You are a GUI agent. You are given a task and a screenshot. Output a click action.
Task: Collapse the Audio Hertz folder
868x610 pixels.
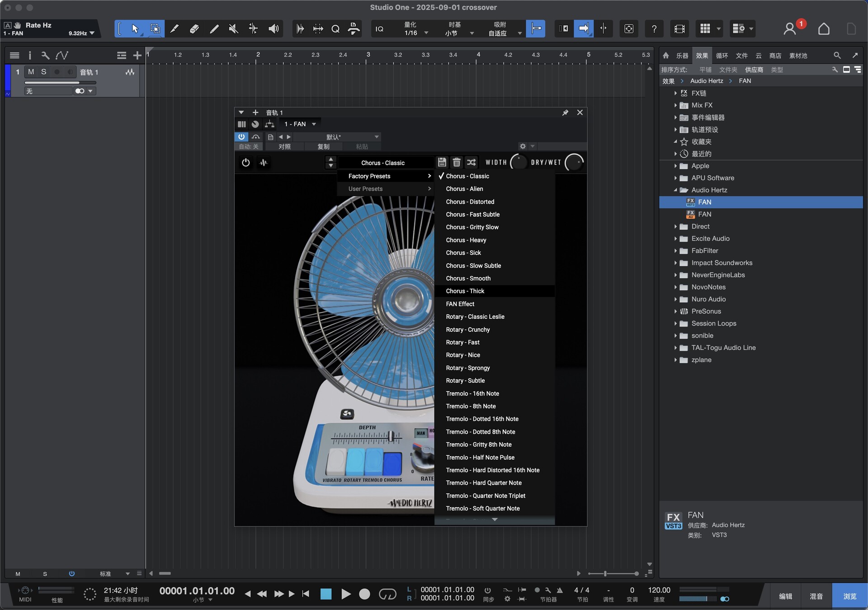coord(675,190)
